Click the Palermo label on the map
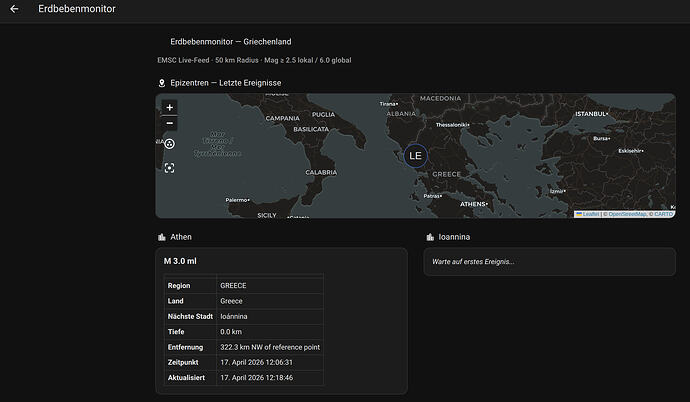 click(237, 200)
